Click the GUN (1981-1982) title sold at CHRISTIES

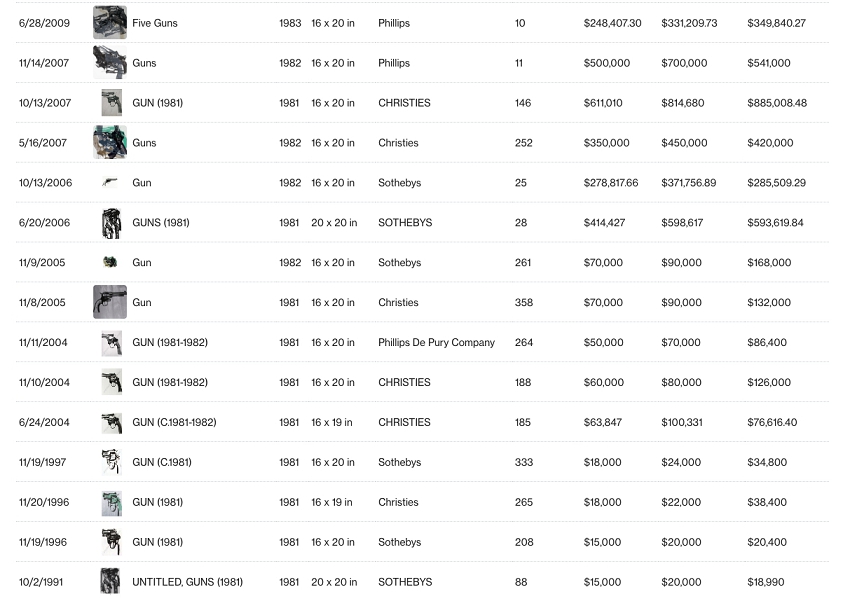170,383
